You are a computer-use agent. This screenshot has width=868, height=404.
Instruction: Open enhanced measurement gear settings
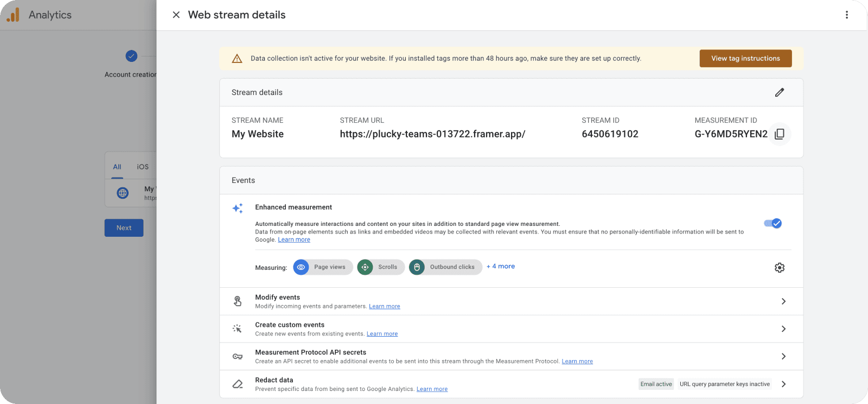tap(780, 268)
